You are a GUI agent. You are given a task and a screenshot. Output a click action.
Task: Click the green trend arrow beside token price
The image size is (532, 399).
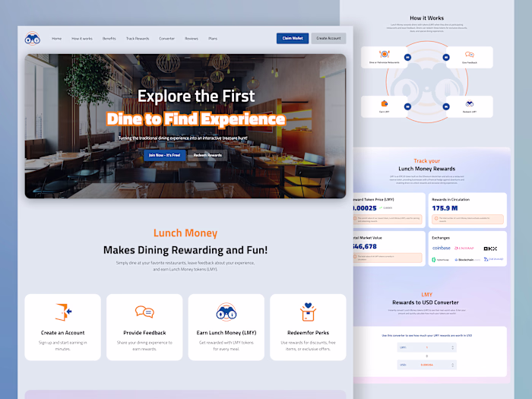coord(381,207)
